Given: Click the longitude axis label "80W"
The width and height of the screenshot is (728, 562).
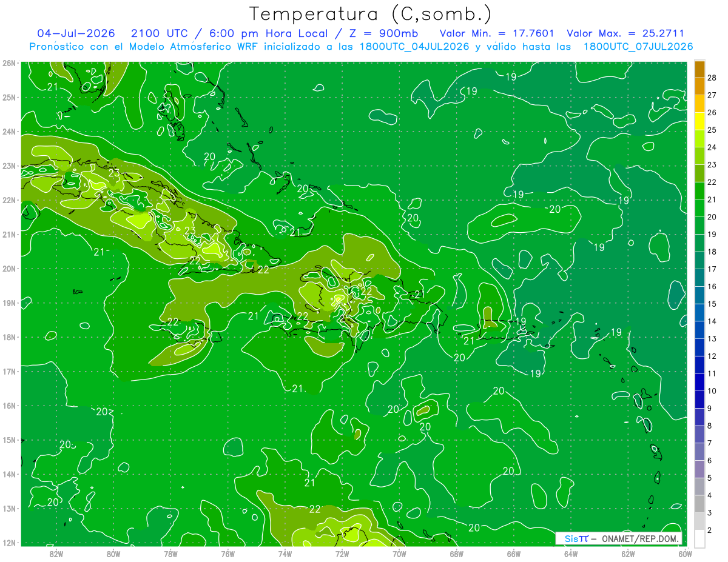Looking at the screenshot, I should point(113,553).
